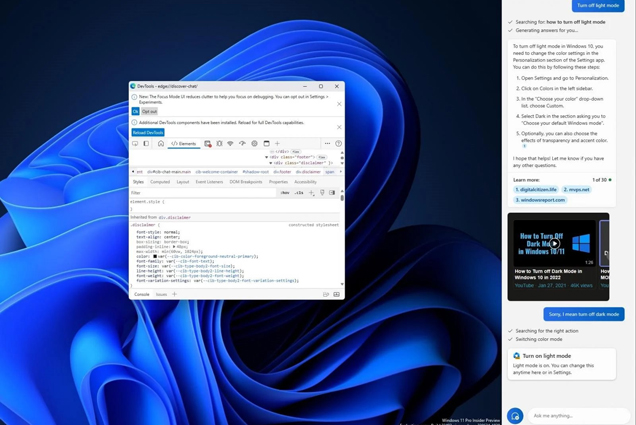Select div#cib-chat-main.main in the breadcrumb trail
This screenshot has height=425, width=636.
169,172
